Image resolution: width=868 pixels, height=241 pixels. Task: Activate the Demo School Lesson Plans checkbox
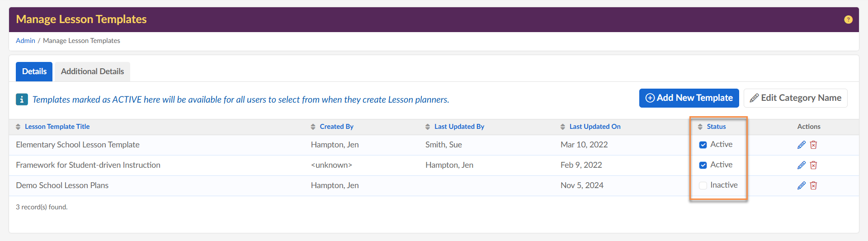703,185
